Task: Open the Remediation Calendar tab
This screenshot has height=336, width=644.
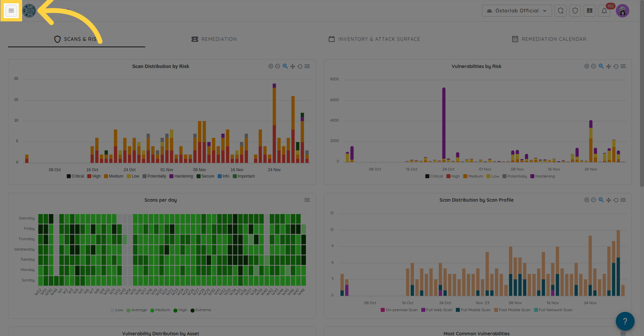Action: point(549,39)
